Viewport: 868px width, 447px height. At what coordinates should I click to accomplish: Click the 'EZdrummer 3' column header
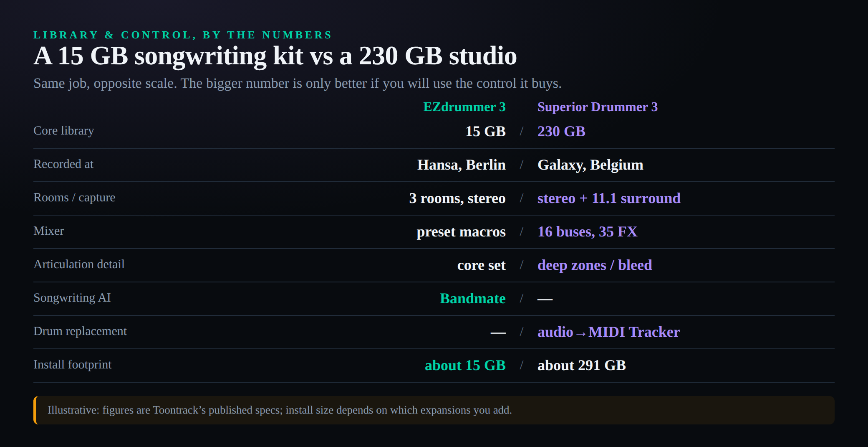coord(464,107)
